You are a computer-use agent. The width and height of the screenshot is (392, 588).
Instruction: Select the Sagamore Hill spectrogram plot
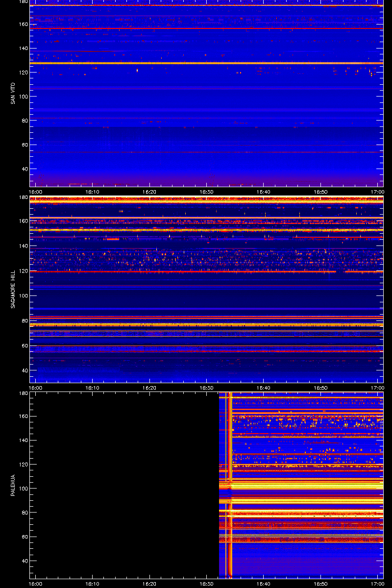point(206,289)
